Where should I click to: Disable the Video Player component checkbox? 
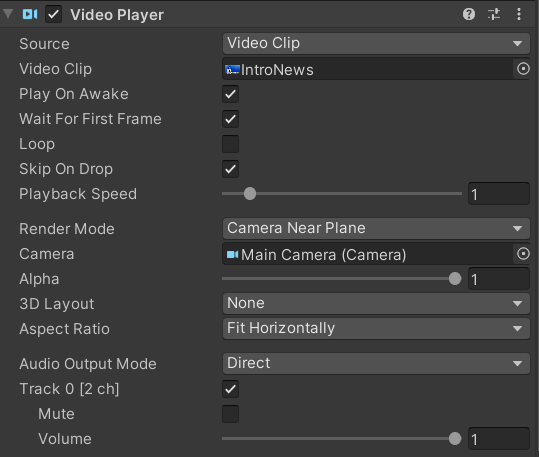pyautogui.click(x=54, y=14)
